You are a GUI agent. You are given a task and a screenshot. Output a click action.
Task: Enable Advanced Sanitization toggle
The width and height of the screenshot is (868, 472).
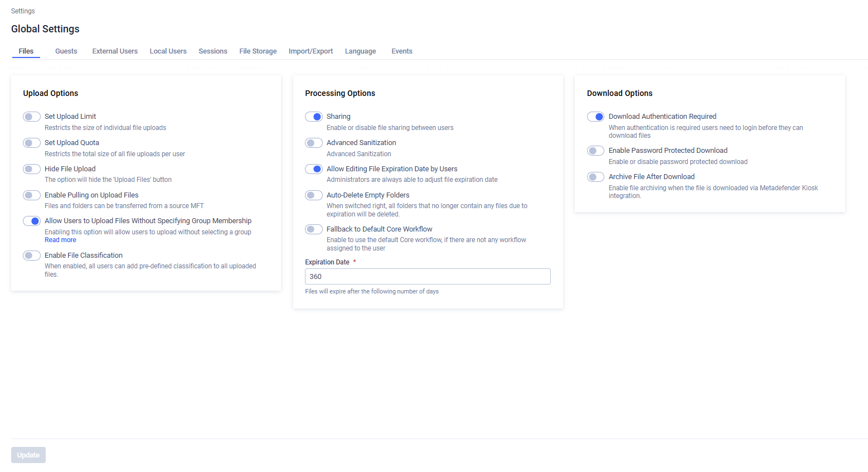point(314,143)
